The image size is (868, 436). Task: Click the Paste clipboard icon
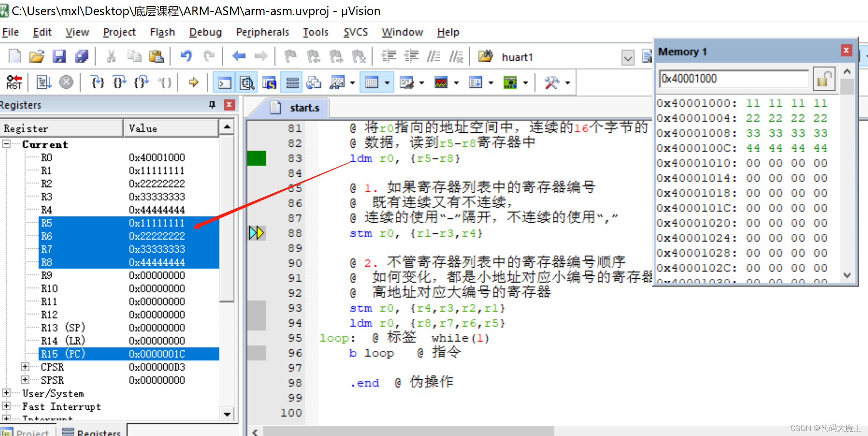[x=156, y=56]
